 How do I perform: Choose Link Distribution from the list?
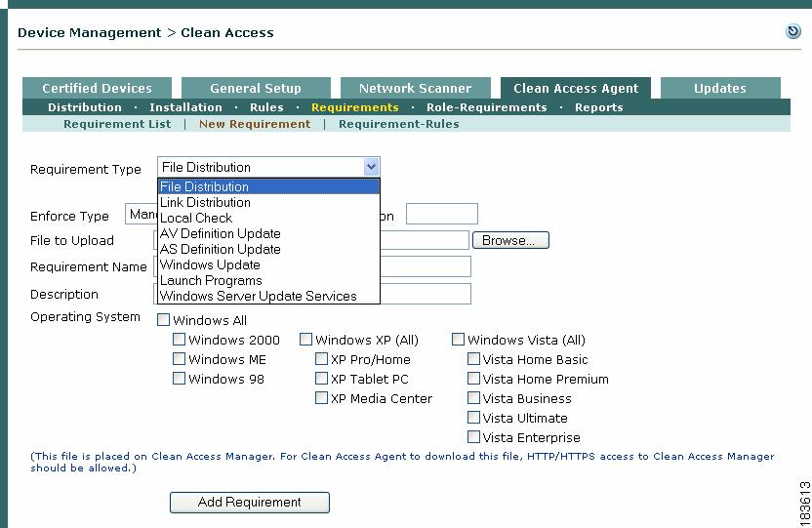coord(268,202)
